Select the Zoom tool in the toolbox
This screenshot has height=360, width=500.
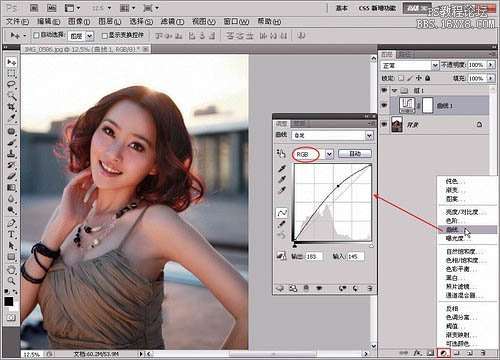11,280
